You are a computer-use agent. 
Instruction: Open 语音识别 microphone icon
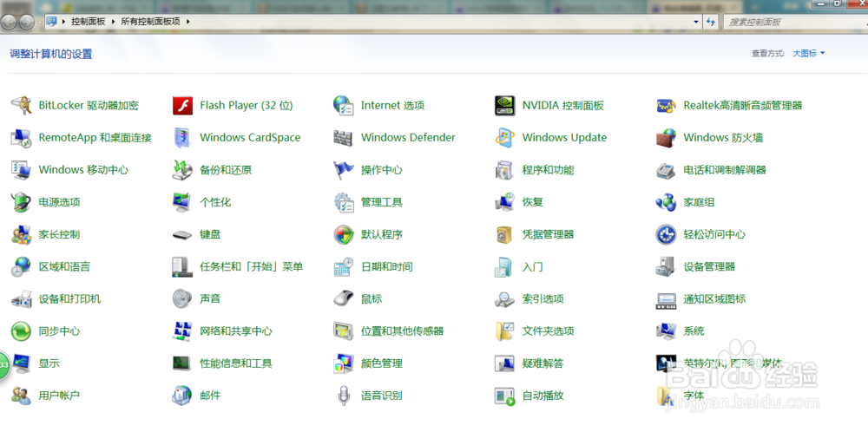tap(343, 396)
